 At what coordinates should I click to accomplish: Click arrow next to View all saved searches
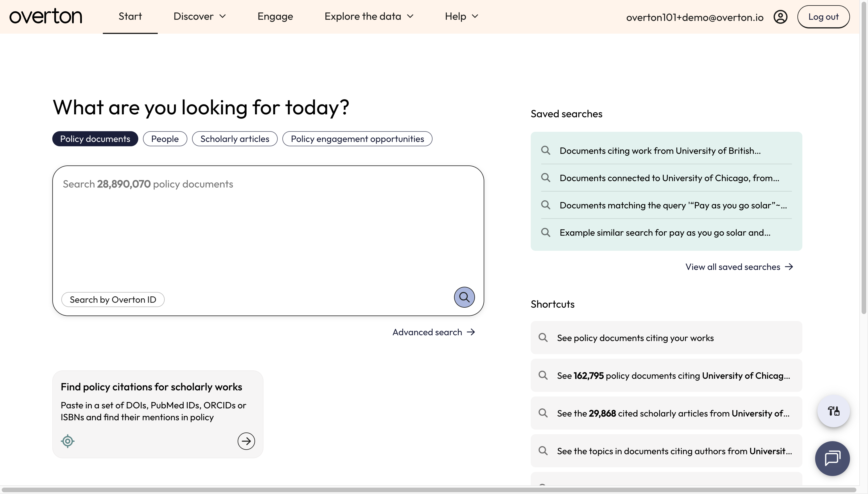coord(789,267)
